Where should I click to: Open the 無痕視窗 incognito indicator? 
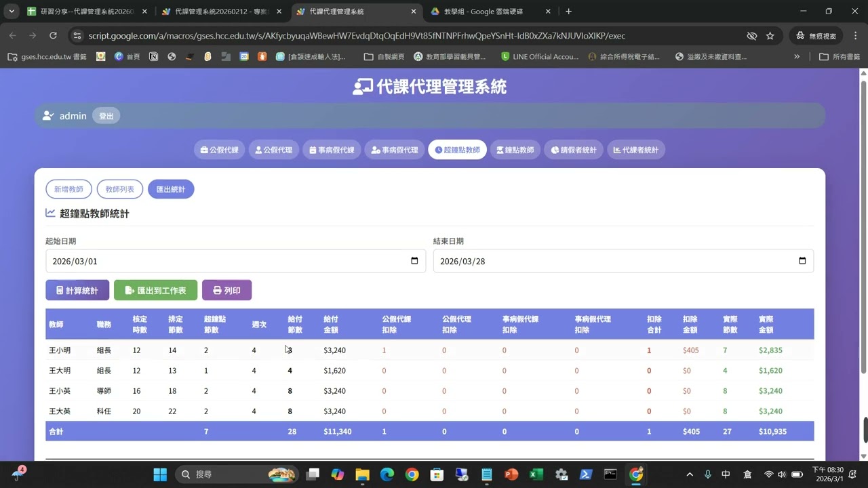tap(816, 36)
